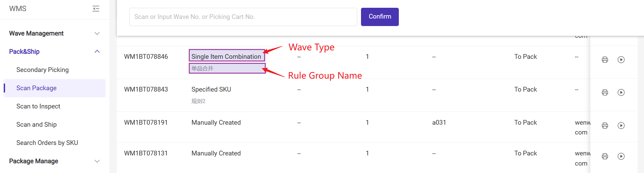Start wave WM1BT078131 with play icon
Screen dimensions: 644x173
(x=621, y=156)
